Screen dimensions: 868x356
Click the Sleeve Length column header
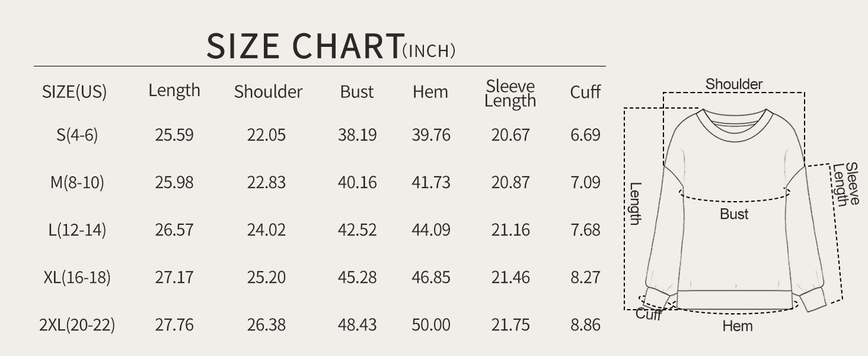[510, 94]
